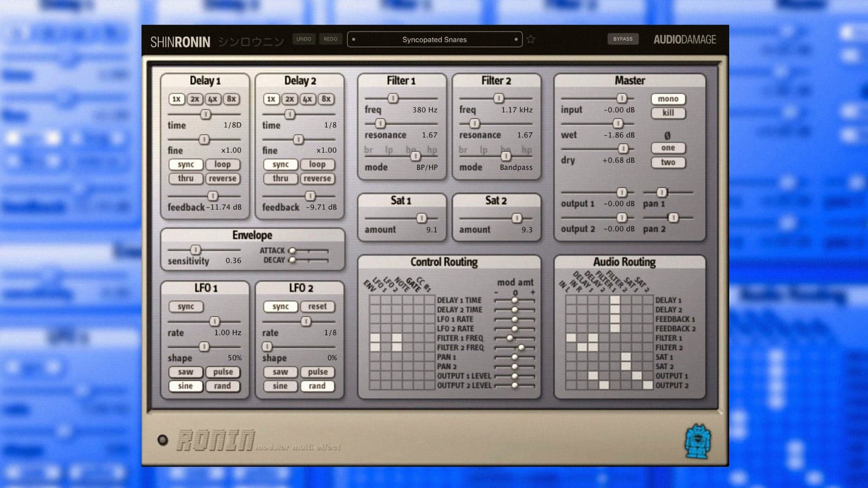This screenshot has width=868, height=488.
Task: Toggle sync in LFO 1
Action: [186, 306]
